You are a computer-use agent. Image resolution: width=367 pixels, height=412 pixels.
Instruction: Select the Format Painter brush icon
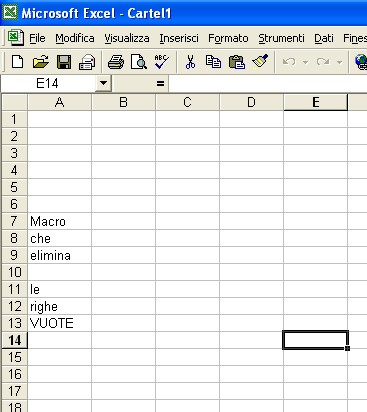(x=260, y=62)
